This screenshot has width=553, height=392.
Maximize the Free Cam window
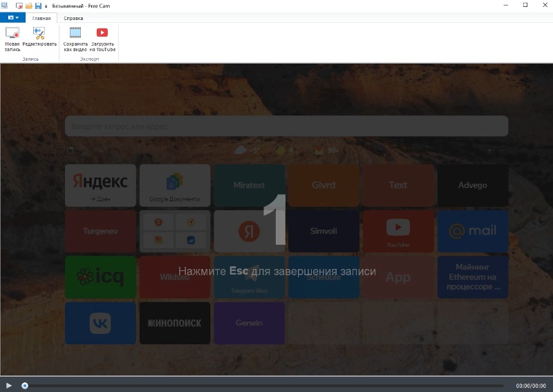(x=525, y=6)
